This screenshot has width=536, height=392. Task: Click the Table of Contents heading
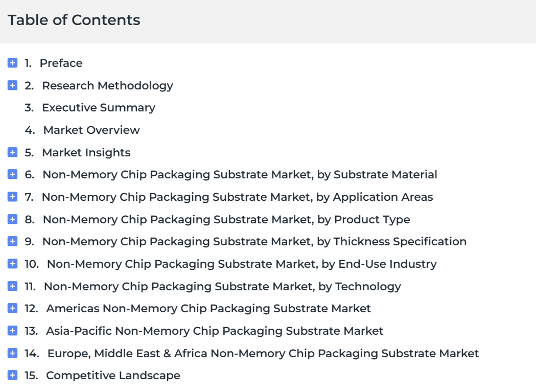(x=74, y=20)
